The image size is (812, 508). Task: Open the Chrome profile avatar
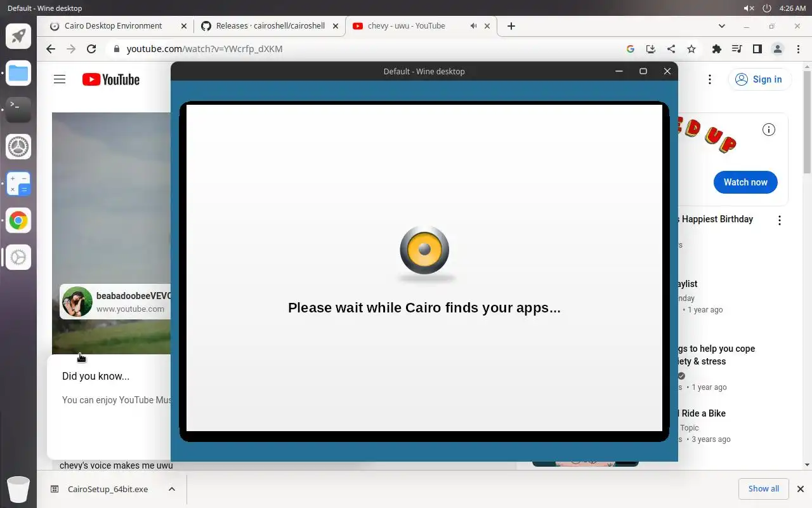click(x=777, y=49)
